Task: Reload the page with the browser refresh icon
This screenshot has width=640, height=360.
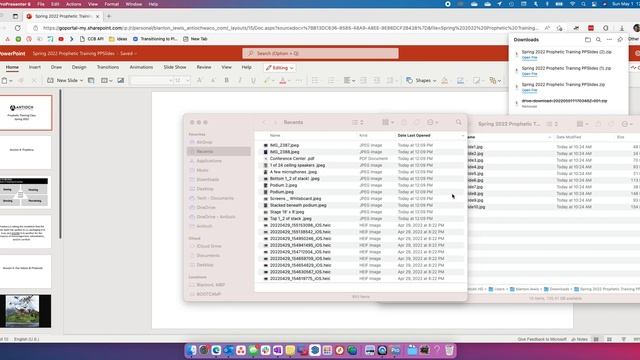Action: point(18,28)
